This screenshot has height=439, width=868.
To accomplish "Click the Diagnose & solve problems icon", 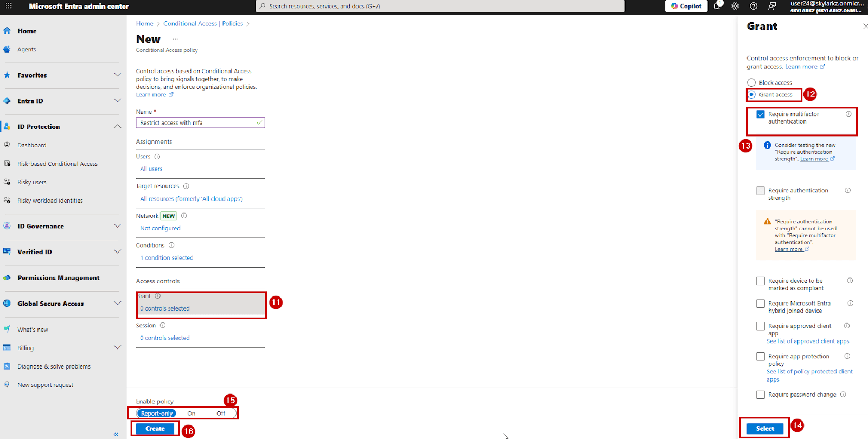I will pyautogui.click(x=7, y=366).
